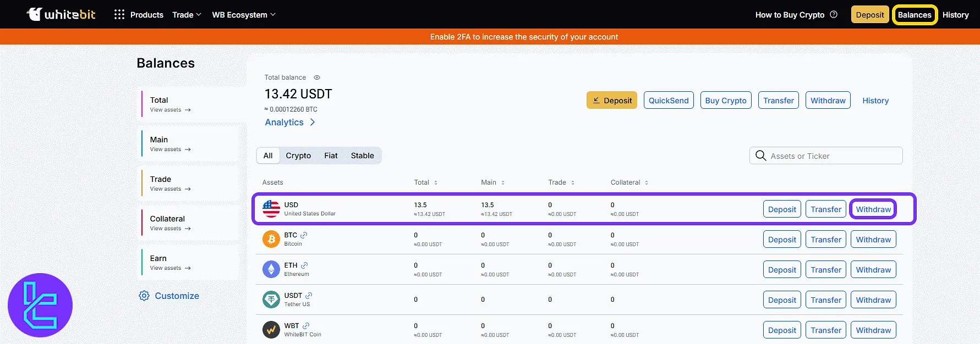Open the ETH link icon
This screenshot has width=980, height=344.
pyautogui.click(x=304, y=265)
